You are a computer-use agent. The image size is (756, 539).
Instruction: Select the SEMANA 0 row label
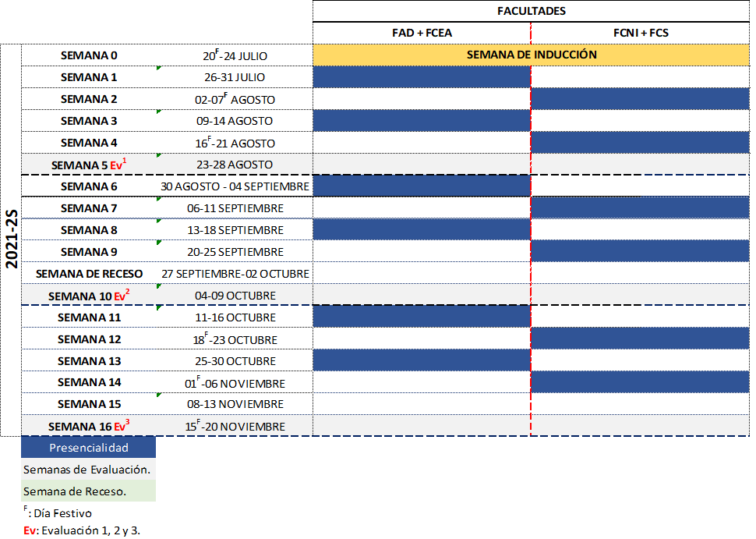(x=89, y=55)
